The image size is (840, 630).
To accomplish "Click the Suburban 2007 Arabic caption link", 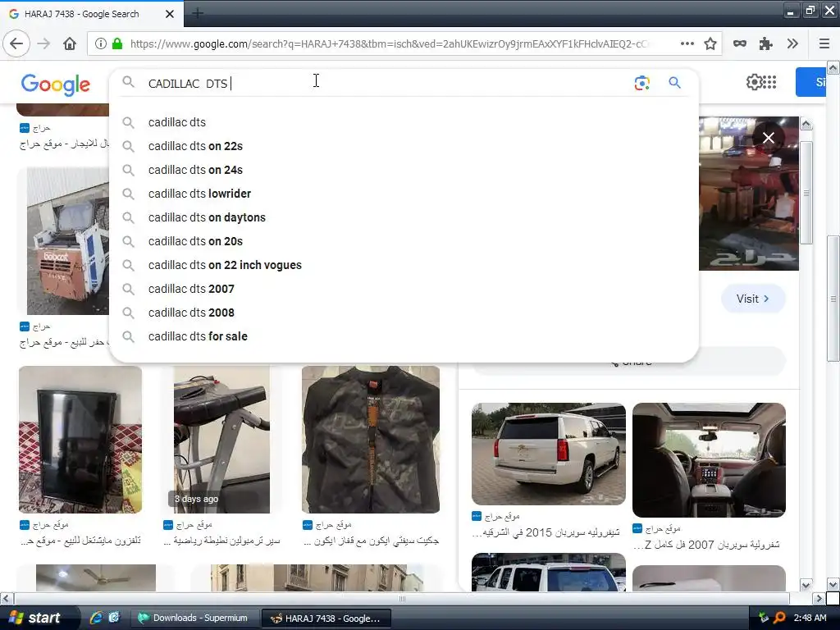I will point(706,545).
